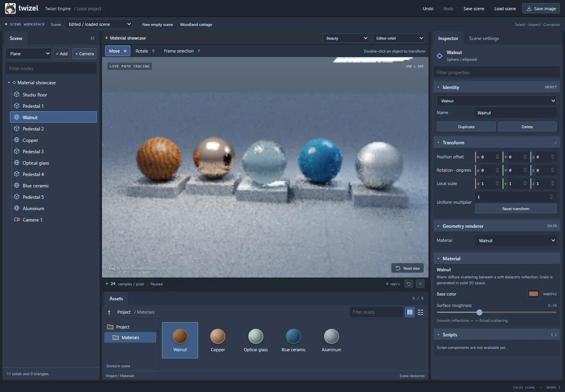This screenshot has width=565, height=392.
Task: Click the cube icon next to Pedestal 3
Action: [17, 151]
